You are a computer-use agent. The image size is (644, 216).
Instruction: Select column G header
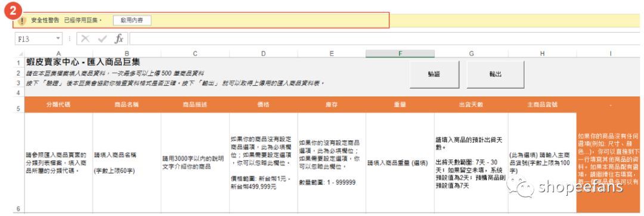(x=471, y=54)
